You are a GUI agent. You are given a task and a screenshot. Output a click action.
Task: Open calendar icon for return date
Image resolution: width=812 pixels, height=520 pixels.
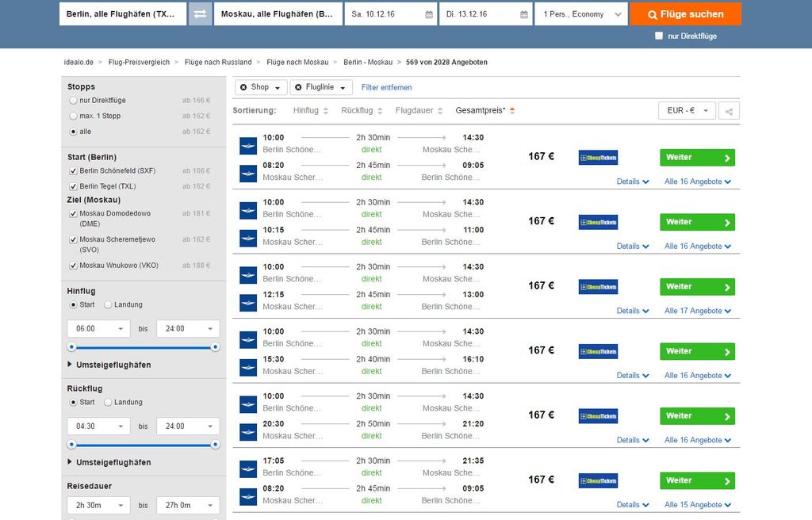click(x=524, y=14)
